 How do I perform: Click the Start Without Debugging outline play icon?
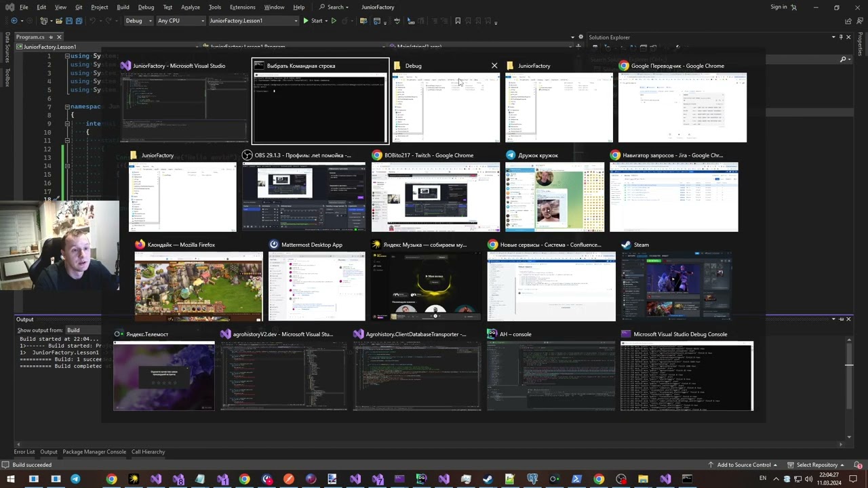(334, 21)
